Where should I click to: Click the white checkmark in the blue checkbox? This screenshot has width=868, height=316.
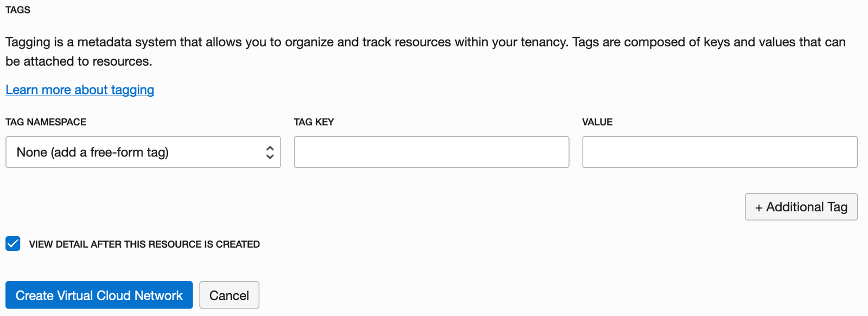click(13, 244)
